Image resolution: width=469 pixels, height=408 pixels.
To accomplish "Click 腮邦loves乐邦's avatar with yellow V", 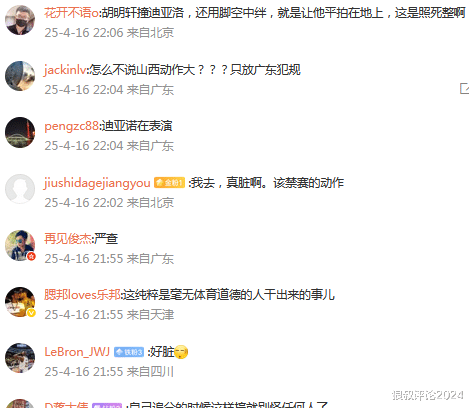I will (x=20, y=302).
